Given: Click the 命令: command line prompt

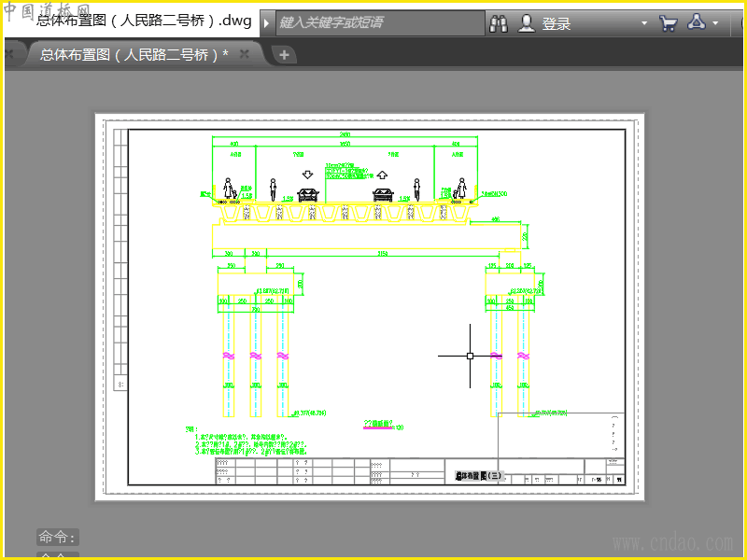Looking at the screenshot, I should [58, 538].
